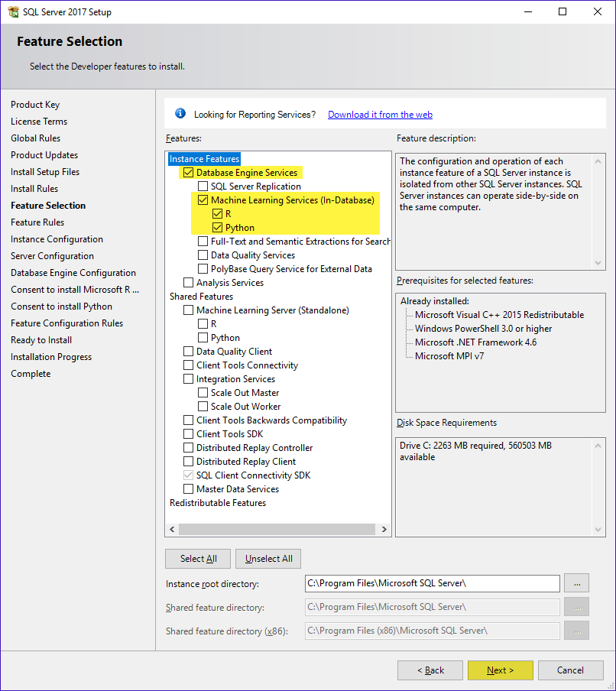Uncheck Database Engine Services checkbox
Viewport: 616px width, 691px height.
click(188, 172)
